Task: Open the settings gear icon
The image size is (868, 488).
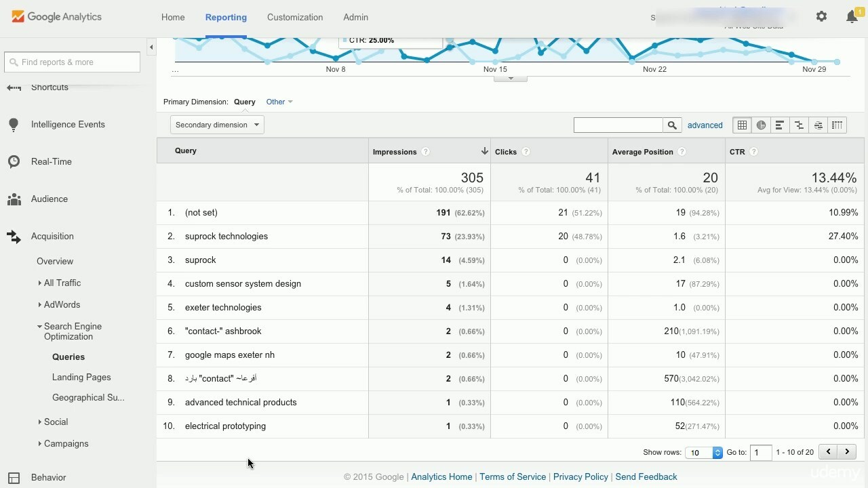Action: tap(821, 16)
